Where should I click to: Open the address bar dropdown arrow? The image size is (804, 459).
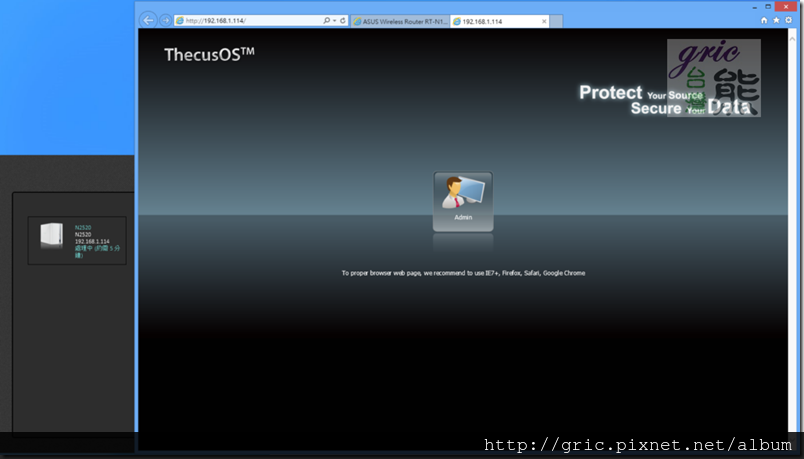tap(334, 21)
